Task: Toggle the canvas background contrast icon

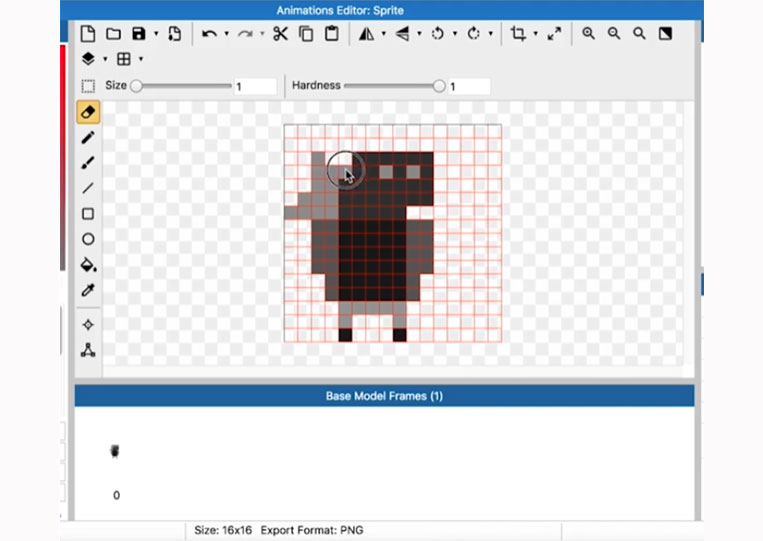Action: click(x=665, y=34)
